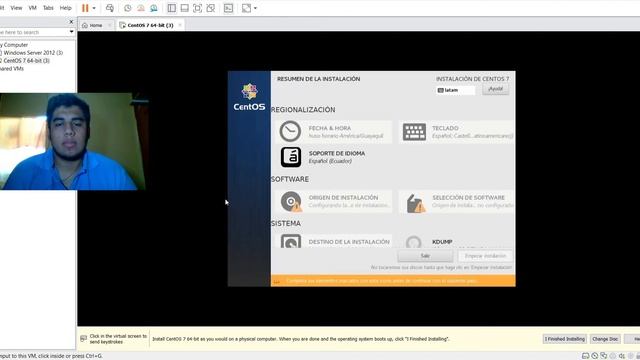Open Selección de Software settings
The image size is (640, 360).
pos(456,201)
